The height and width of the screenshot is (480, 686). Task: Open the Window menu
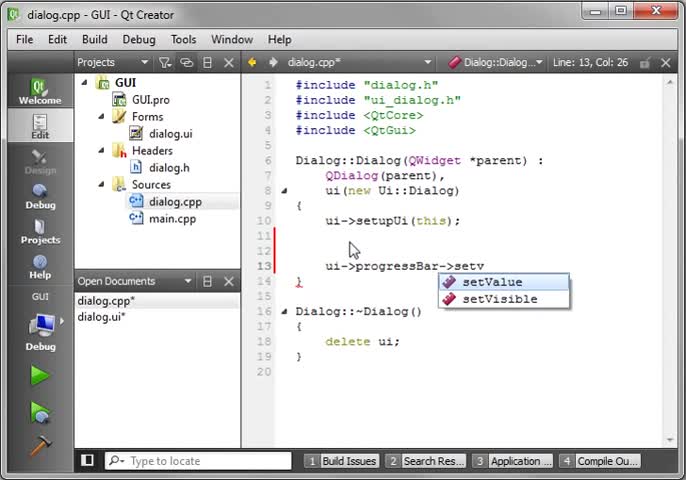point(232,39)
